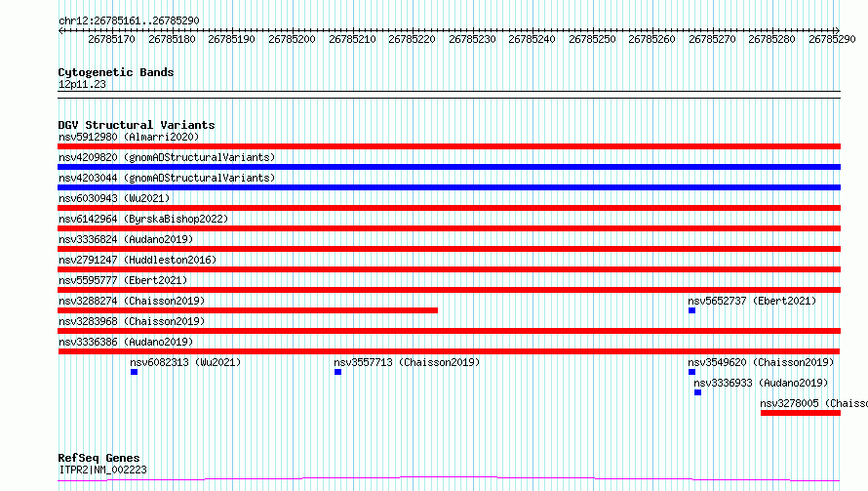Screen dimensions: 868x491
Task: Click the nsv5912980 (Almarri2020) variant label
Action: point(129,137)
